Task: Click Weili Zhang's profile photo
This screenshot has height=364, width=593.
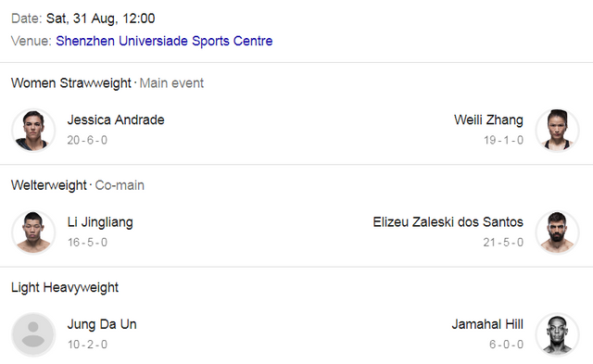Action: (x=557, y=130)
